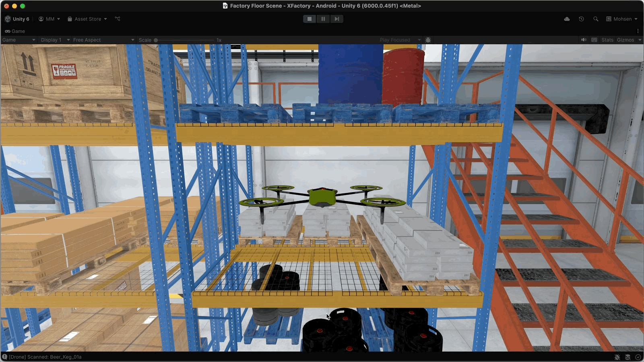
Task: Stop play mode with the stop button
Action: [x=309, y=19]
